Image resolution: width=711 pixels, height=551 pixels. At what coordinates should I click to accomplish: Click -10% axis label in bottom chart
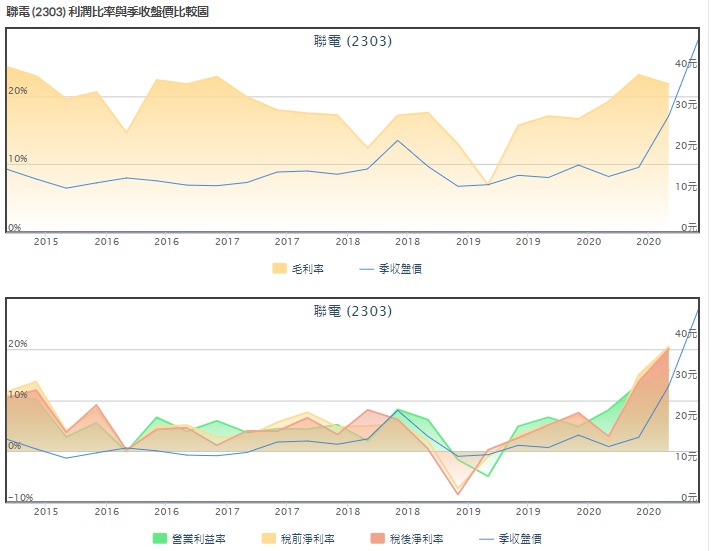pos(21,497)
